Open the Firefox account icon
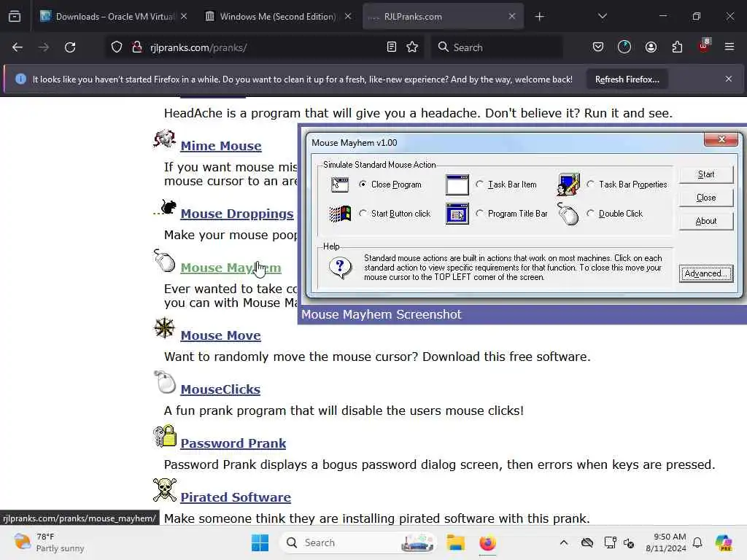The image size is (747, 560). [x=651, y=47]
